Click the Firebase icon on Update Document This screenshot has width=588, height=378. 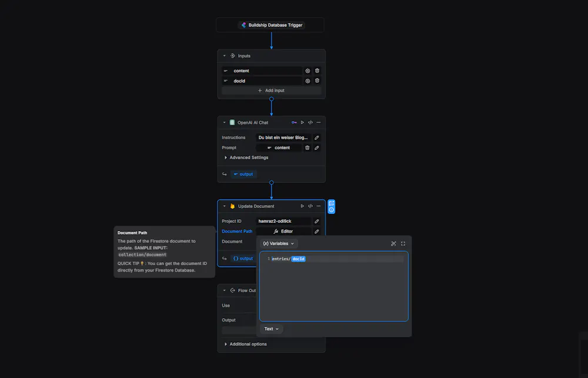[x=232, y=206]
